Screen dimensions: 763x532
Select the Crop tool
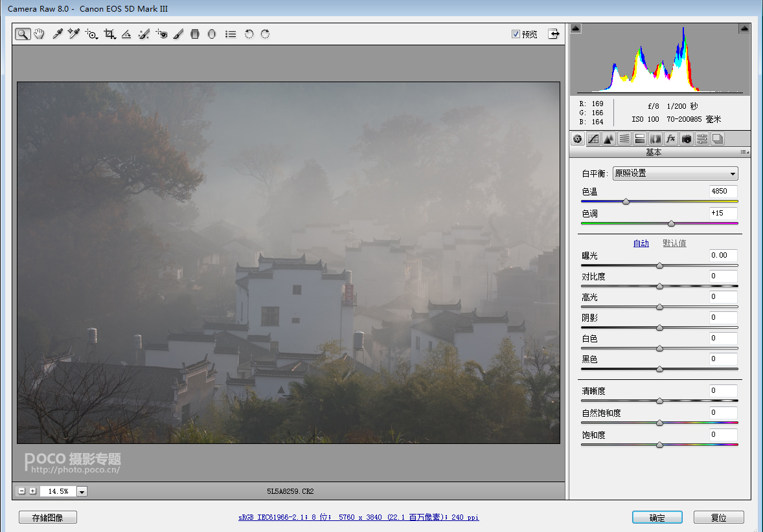pyautogui.click(x=109, y=34)
